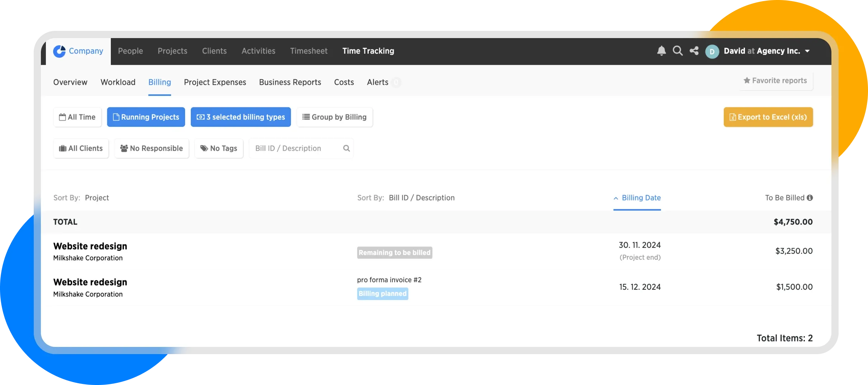Switch to the Project Expenses tab
The image size is (868, 385).
tap(215, 82)
